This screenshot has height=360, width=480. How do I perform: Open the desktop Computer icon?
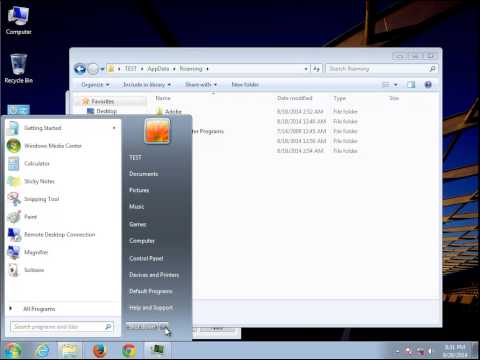18,21
